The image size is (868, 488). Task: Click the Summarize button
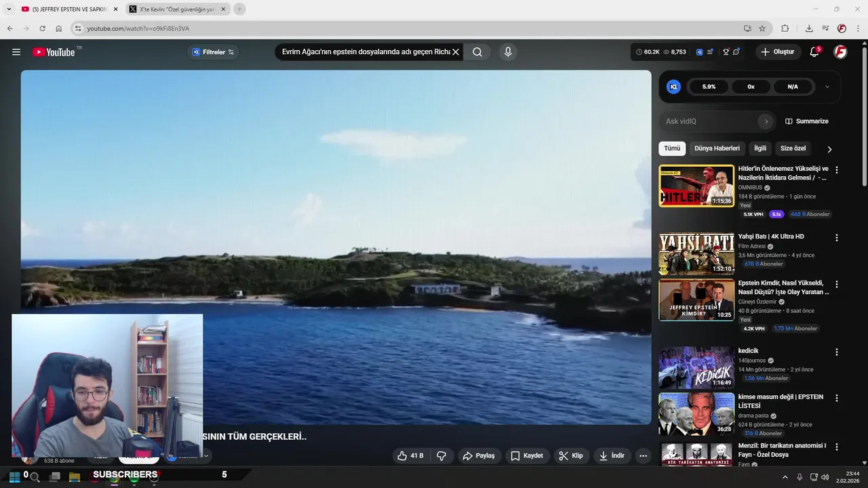806,121
